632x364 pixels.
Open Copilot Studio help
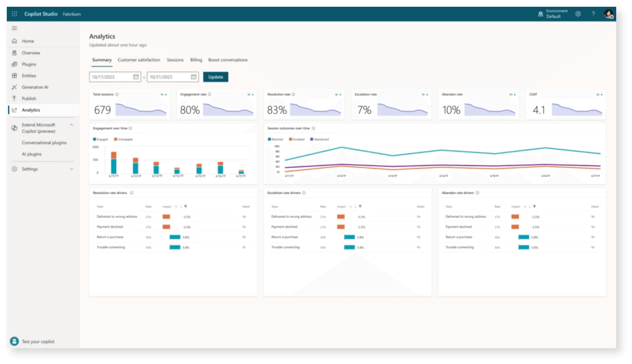tap(594, 14)
